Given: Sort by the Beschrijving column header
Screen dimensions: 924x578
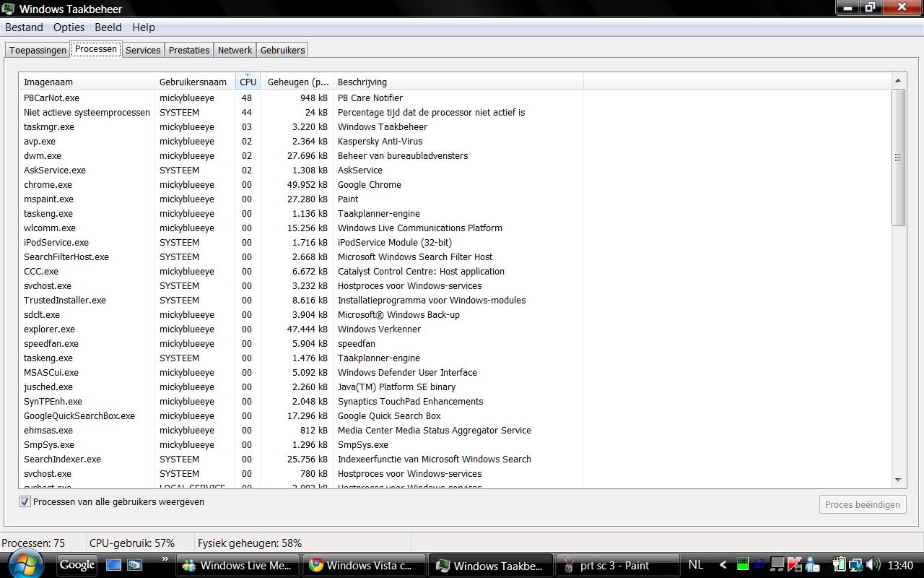Looking at the screenshot, I should 458,82.
